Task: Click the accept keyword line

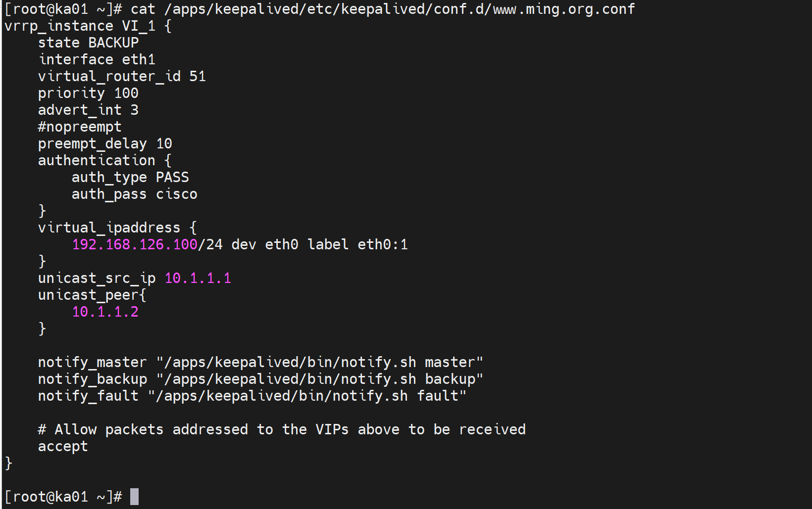Action: coord(63,446)
